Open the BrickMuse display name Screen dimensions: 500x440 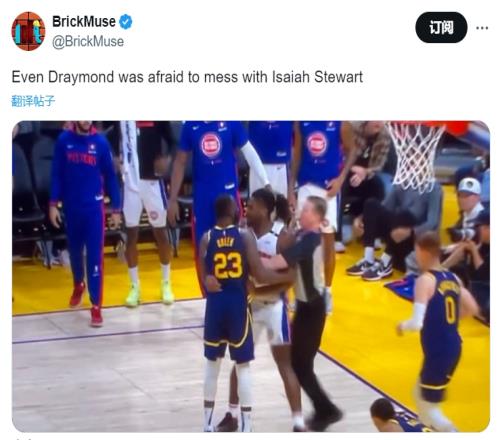coord(84,22)
